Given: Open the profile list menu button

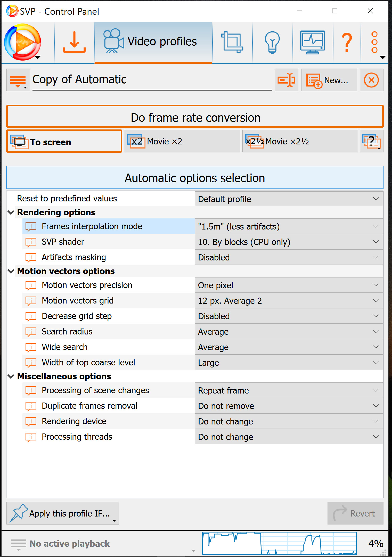Looking at the screenshot, I should (x=18, y=80).
